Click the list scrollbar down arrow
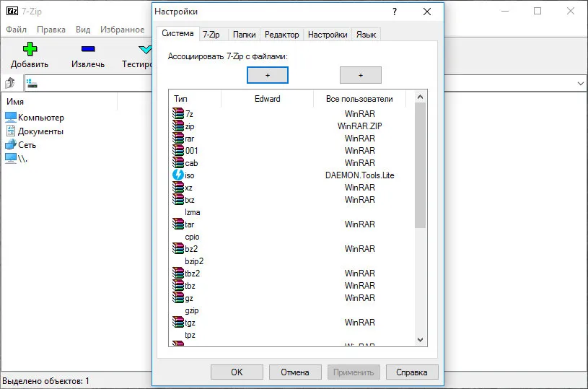 420,339
